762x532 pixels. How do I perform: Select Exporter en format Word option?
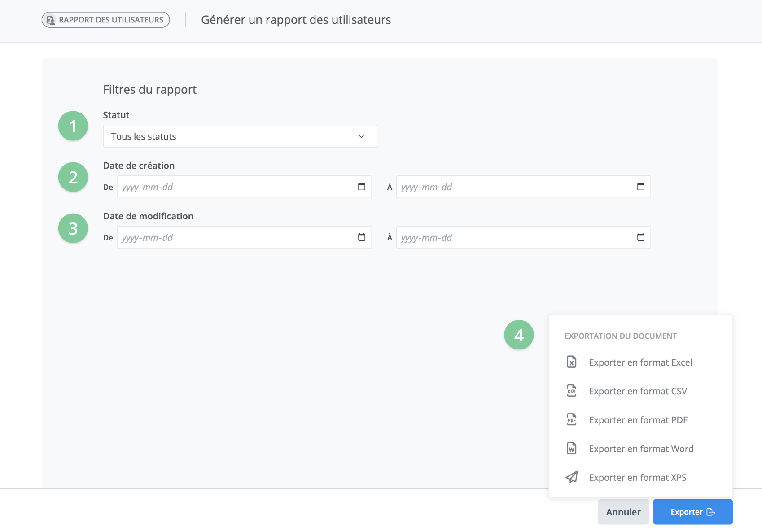tap(641, 449)
